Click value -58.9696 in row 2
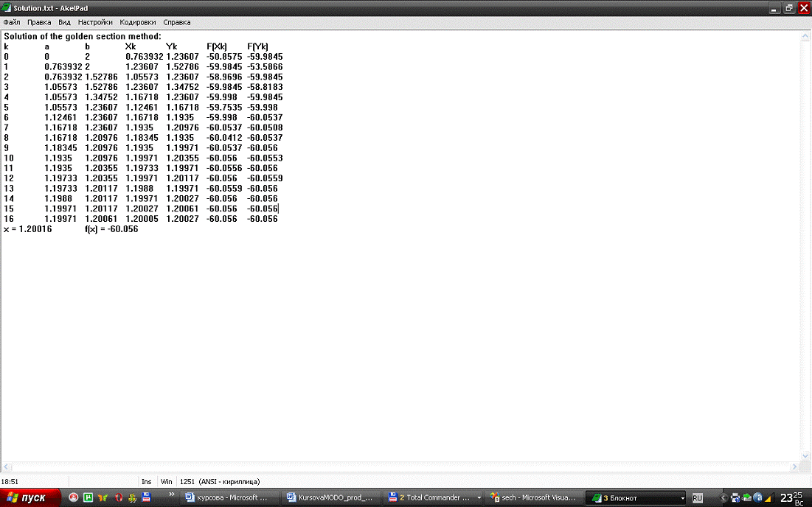The image size is (812, 507). pyautogui.click(x=224, y=77)
